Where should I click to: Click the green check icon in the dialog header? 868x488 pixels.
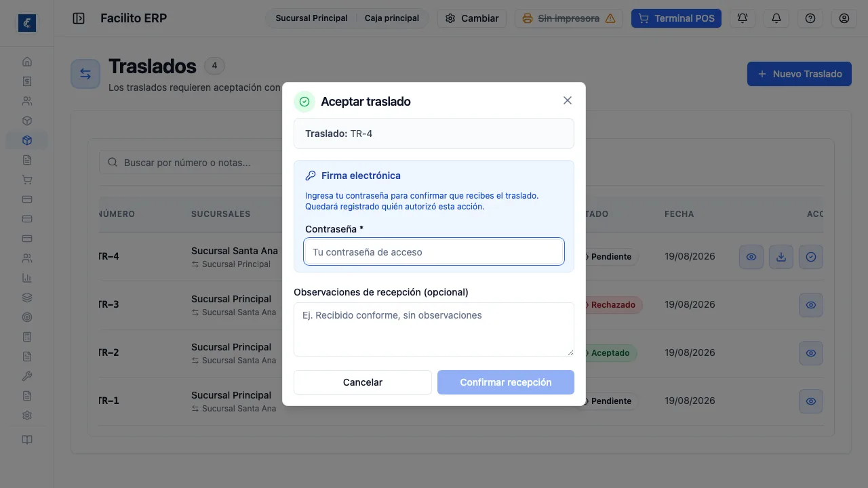304,102
